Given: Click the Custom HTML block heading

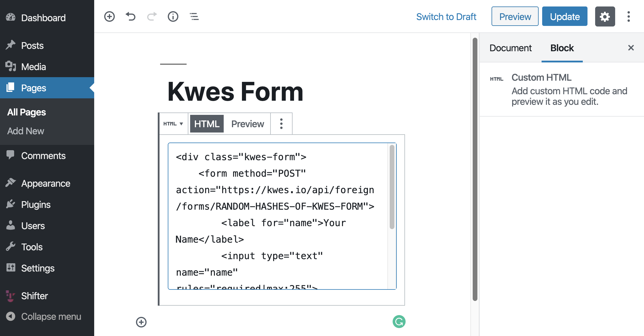Looking at the screenshot, I should pyautogui.click(x=541, y=77).
